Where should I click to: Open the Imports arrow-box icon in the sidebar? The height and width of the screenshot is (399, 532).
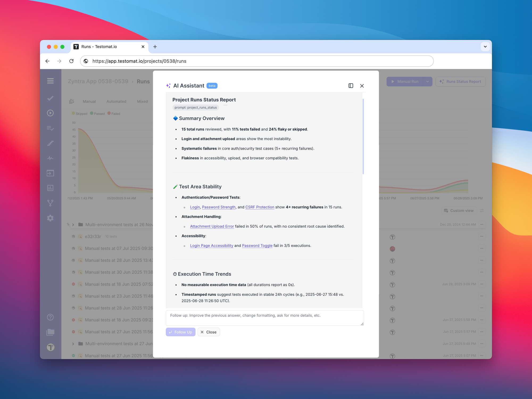(x=50, y=173)
